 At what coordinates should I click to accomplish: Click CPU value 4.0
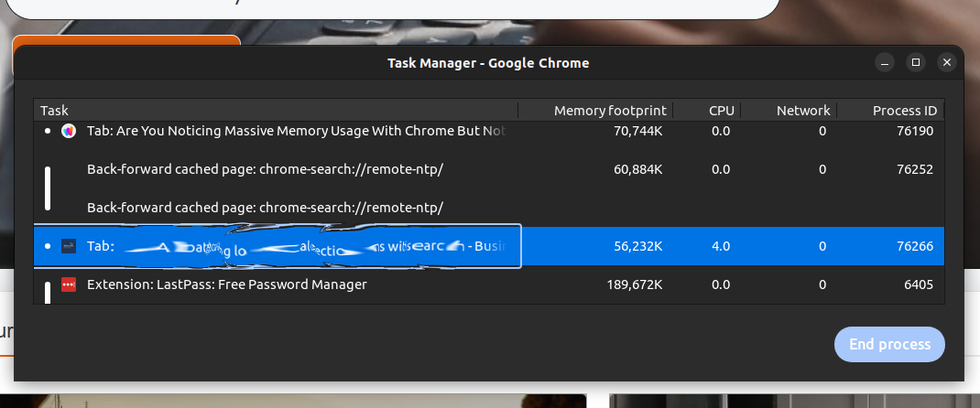click(x=721, y=246)
